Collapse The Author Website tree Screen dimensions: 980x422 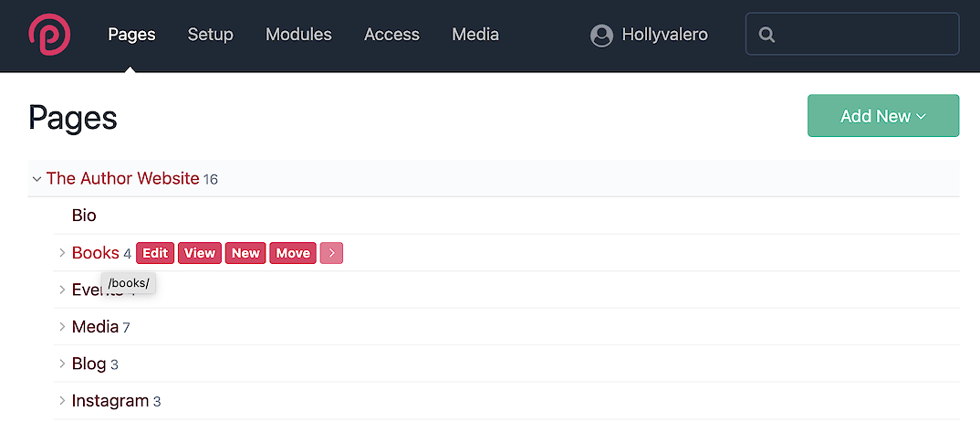point(36,179)
